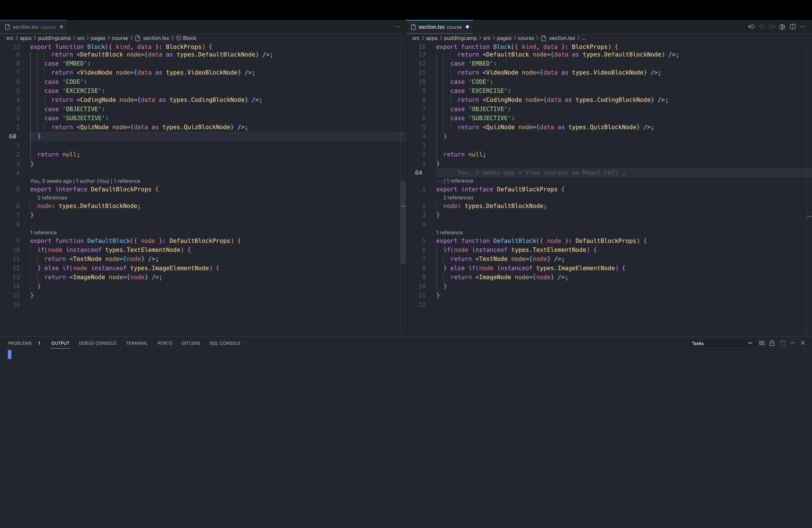Click puddingcamp in right breadcrumb
The image size is (812, 528).
[x=460, y=38]
